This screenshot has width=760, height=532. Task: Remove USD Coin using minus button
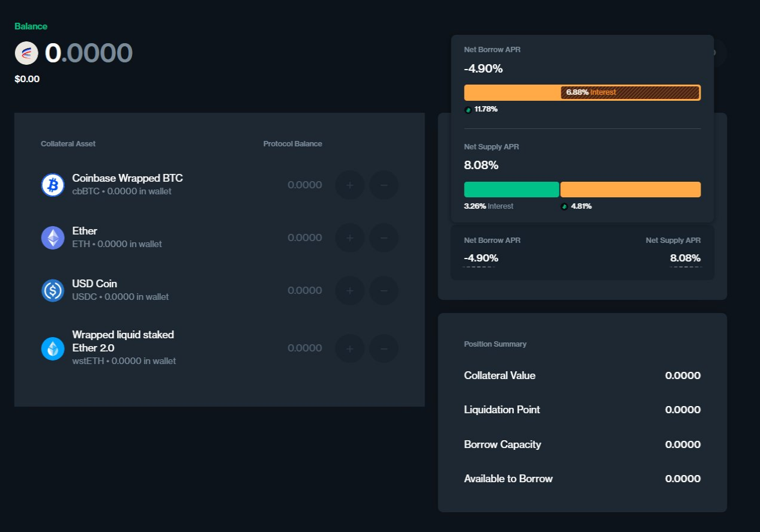pos(384,291)
